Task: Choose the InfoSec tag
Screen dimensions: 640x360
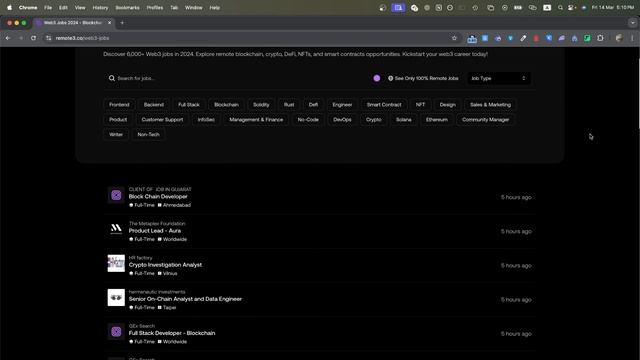Action: [206, 120]
